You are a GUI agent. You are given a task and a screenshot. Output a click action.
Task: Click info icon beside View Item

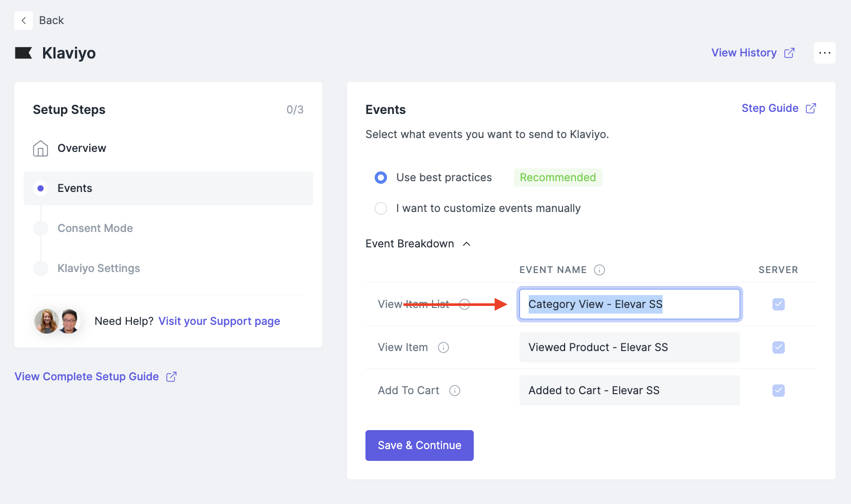tap(443, 347)
